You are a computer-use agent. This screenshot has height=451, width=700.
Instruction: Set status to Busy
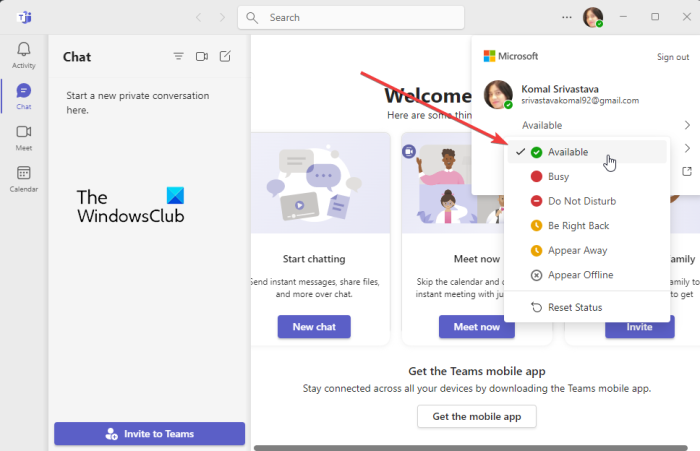click(587, 176)
